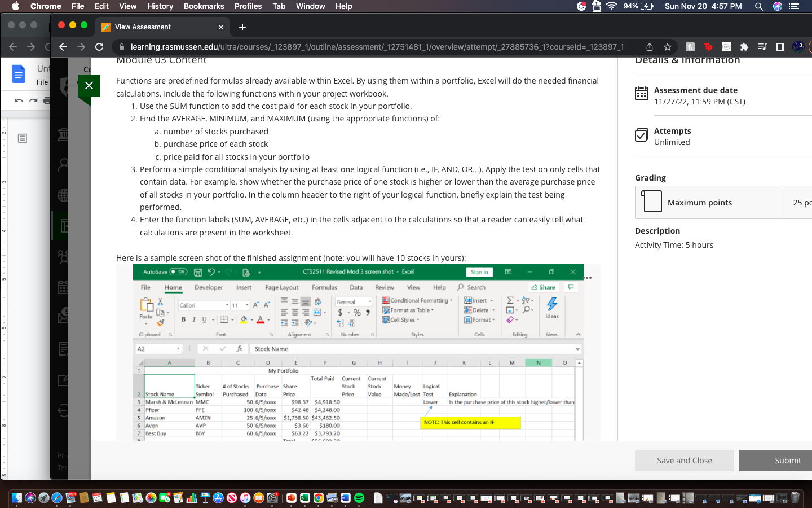Open the Extensions puzzle piece menu
Image resolution: width=812 pixels, height=508 pixels.
pos(744,47)
